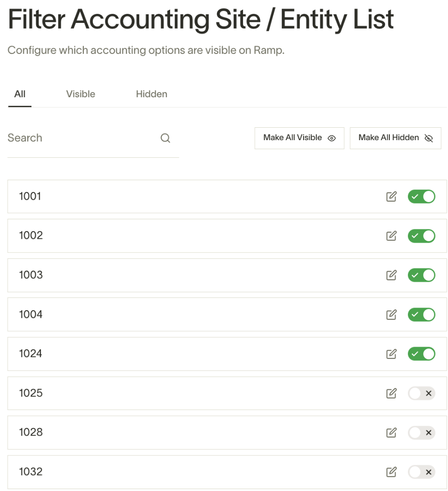Image resolution: width=448 pixels, height=491 pixels.
Task: Hide entity 1024 with its toggle
Action: point(421,354)
